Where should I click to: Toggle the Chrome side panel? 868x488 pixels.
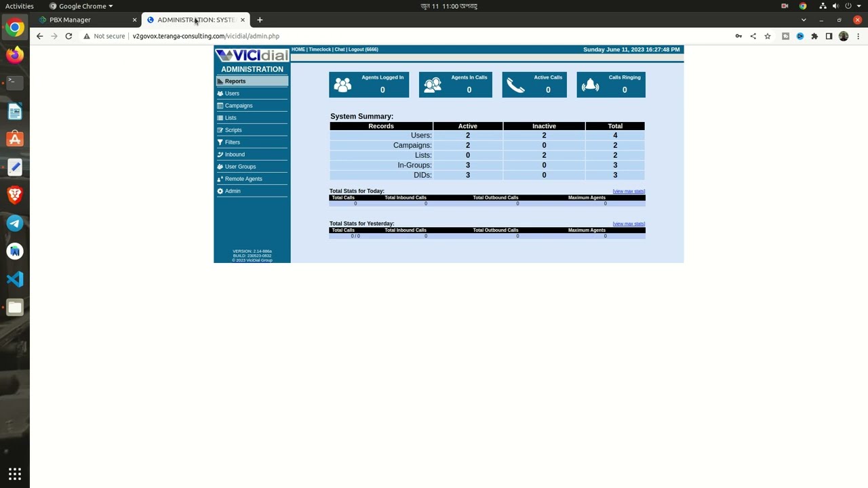tap(829, 36)
